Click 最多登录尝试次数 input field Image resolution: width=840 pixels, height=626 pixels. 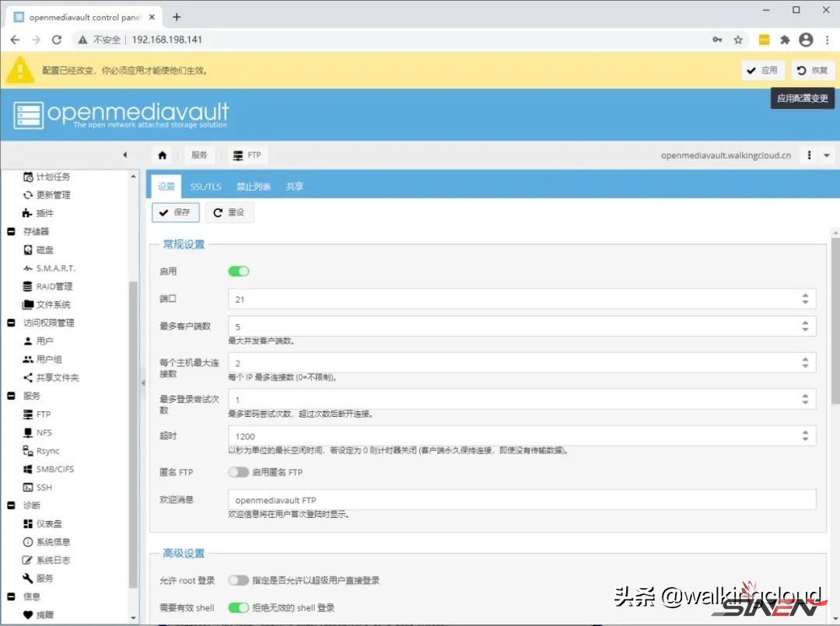click(x=522, y=399)
